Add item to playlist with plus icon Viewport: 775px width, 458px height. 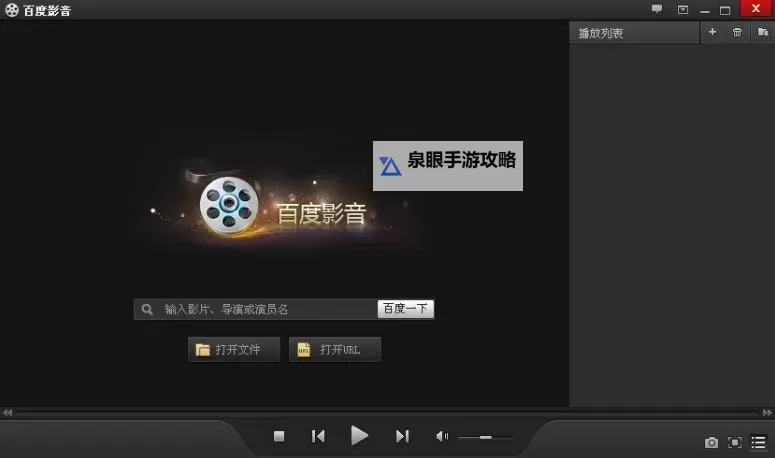tap(712, 32)
